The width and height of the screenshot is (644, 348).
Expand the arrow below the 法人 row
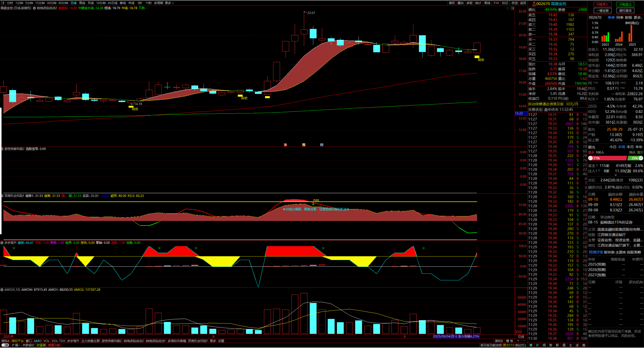[x=616, y=175]
